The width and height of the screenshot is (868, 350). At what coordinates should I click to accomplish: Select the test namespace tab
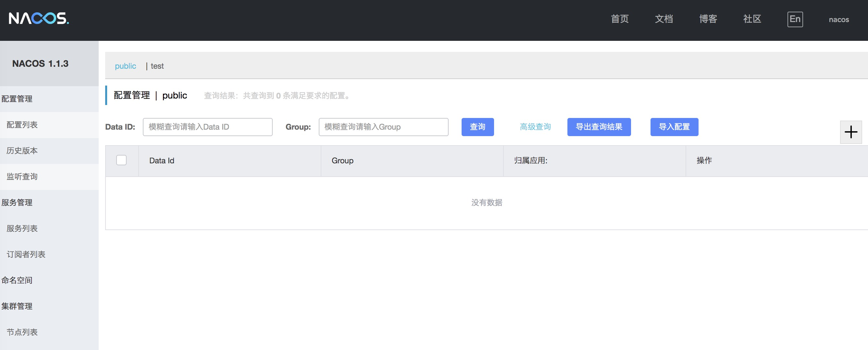pyautogui.click(x=157, y=66)
